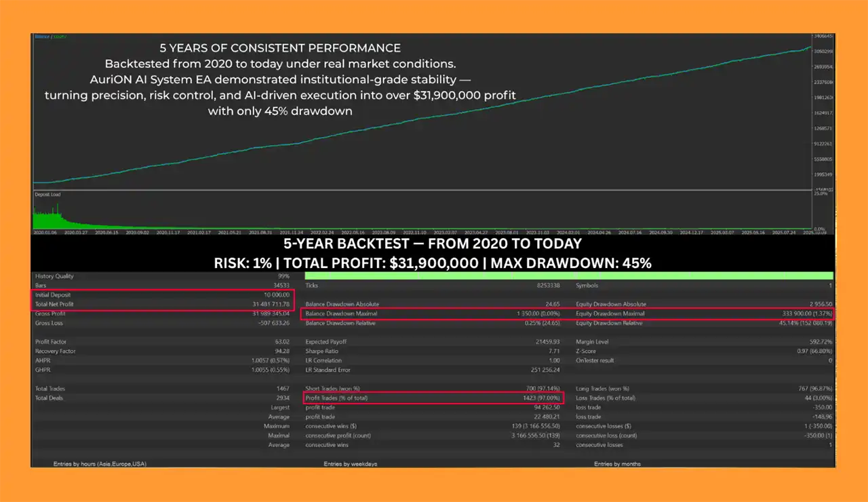
Task: Click the 5 Years of Consistent Performance title
Action: click(x=279, y=48)
